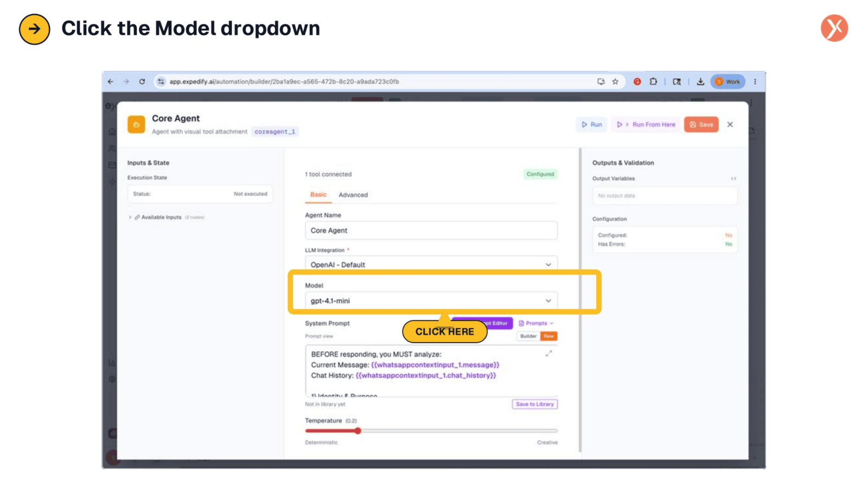The width and height of the screenshot is (868, 488).
Task: Save the agent configuration
Action: tap(701, 124)
